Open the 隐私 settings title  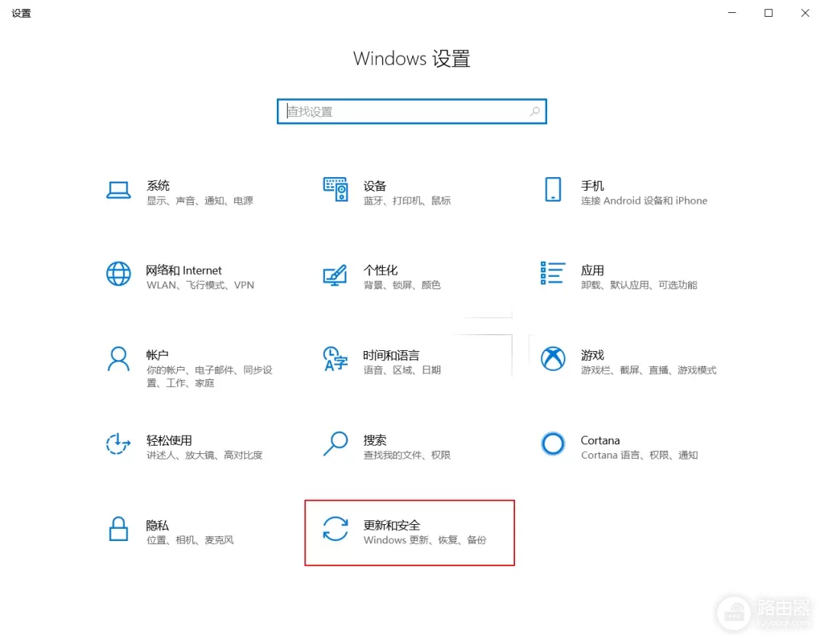(x=157, y=525)
